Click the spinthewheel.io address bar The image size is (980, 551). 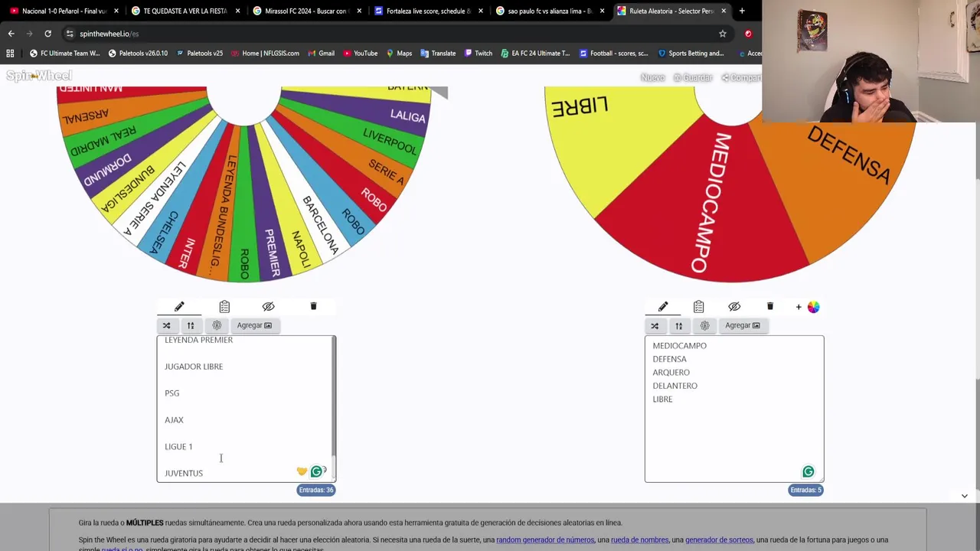pyautogui.click(x=390, y=34)
